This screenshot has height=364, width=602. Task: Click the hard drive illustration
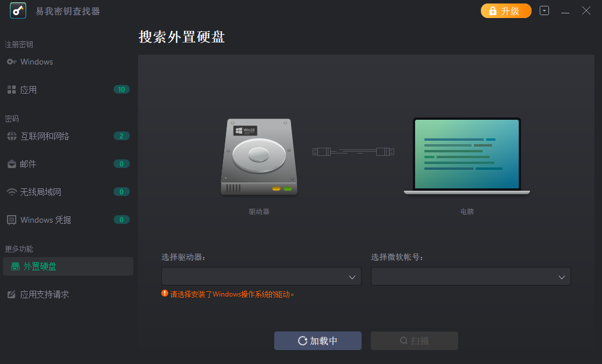259,157
